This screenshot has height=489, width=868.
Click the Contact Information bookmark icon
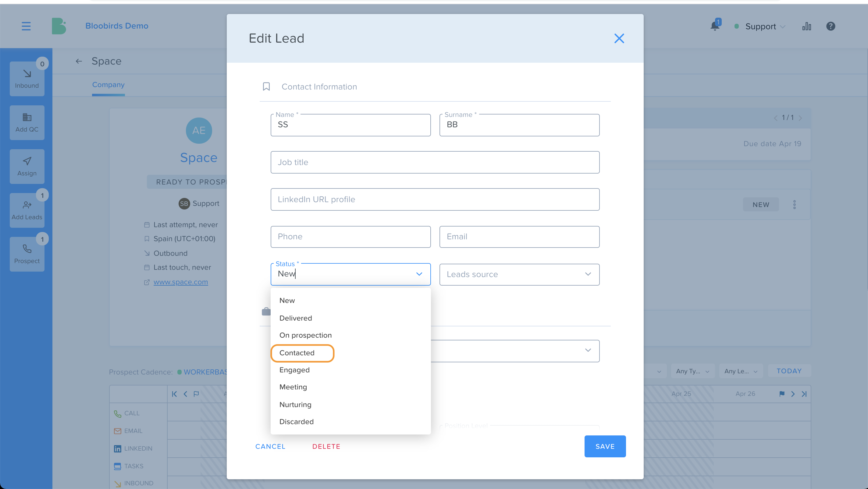(266, 86)
